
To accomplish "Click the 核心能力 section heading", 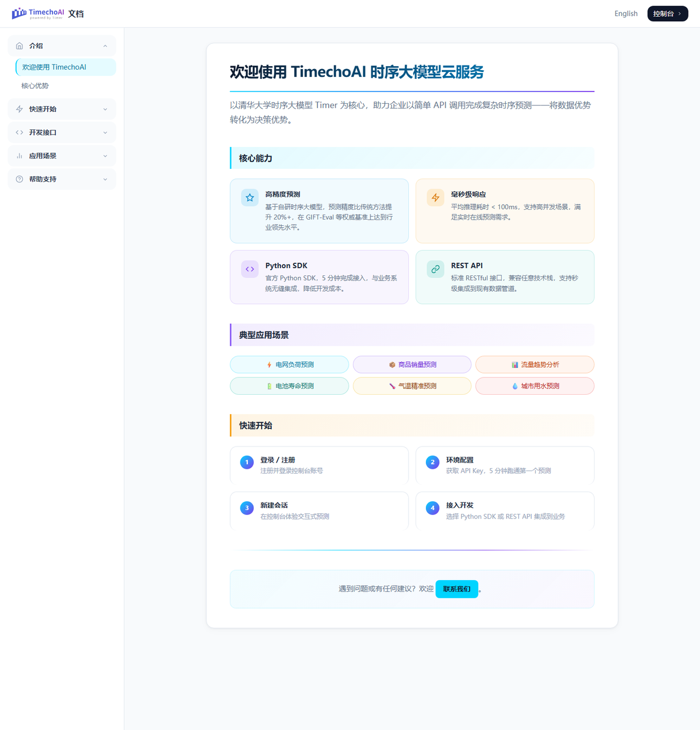I will (256, 159).
